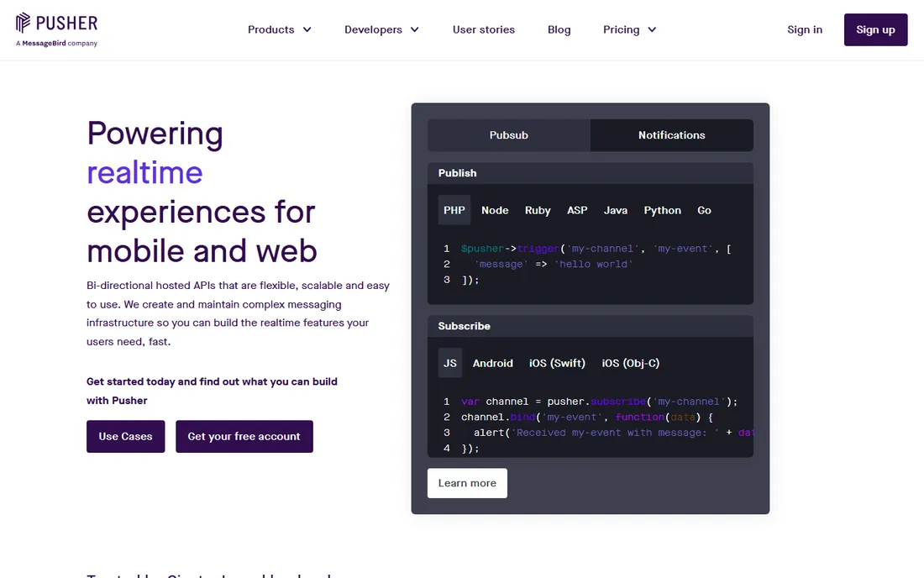Expand the Pricing chevron arrow

click(652, 29)
